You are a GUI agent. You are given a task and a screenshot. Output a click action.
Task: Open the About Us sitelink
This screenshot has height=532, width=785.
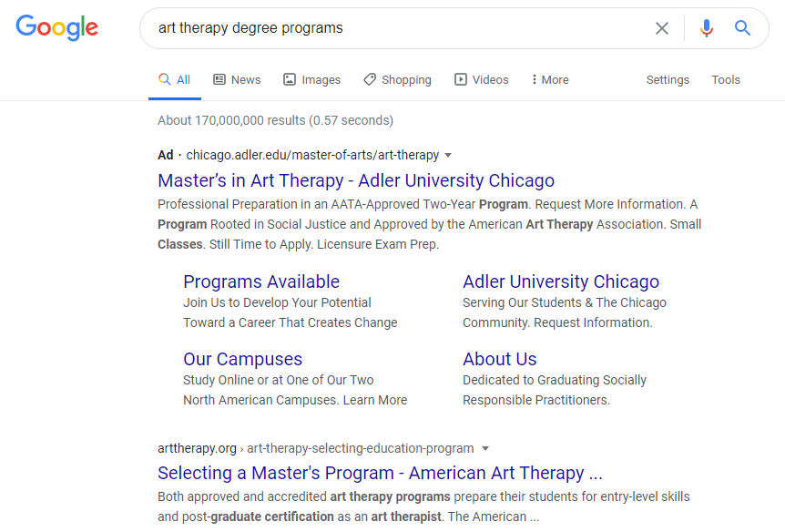(500, 359)
